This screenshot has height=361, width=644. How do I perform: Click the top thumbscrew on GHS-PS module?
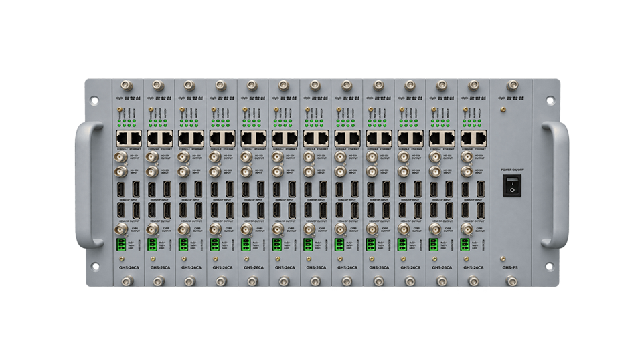point(511,86)
